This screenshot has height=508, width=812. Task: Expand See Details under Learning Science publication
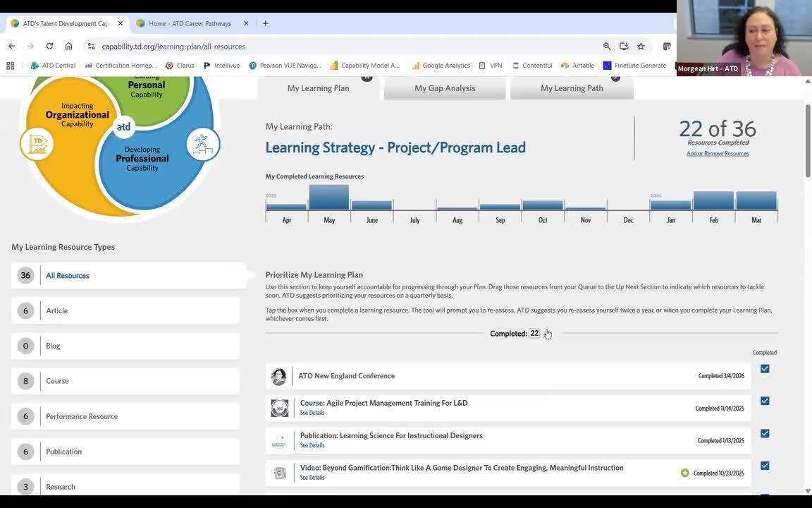pyautogui.click(x=312, y=445)
